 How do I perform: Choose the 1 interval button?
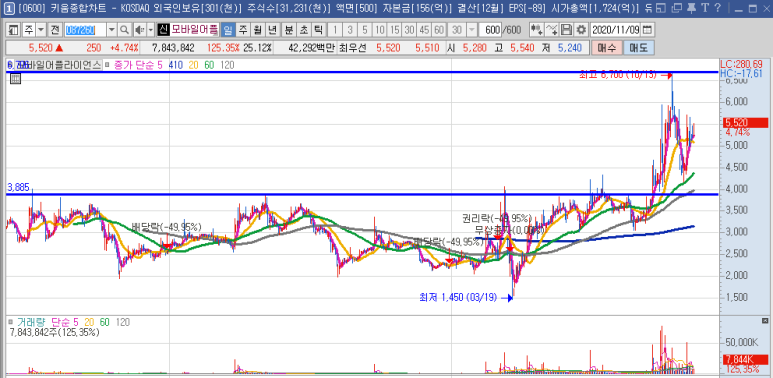click(x=335, y=30)
